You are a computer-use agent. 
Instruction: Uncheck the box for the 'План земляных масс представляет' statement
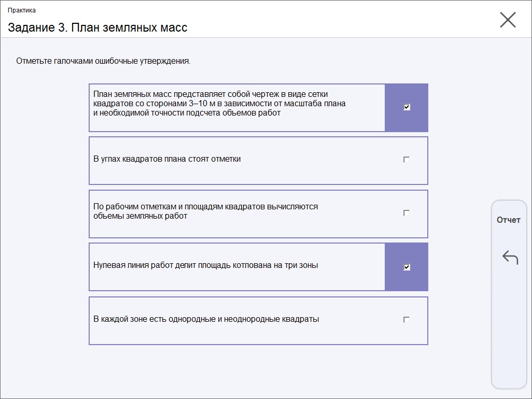pyautogui.click(x=407, y=107)
